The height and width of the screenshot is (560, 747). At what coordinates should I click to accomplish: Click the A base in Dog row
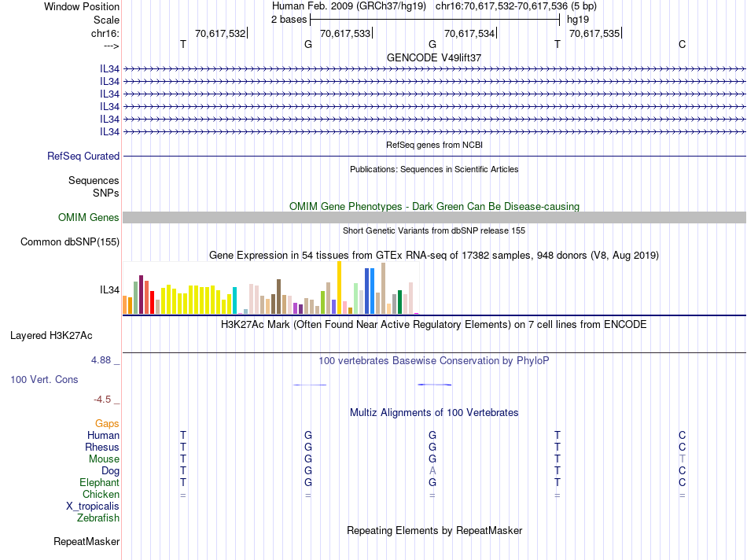(x=432, y=471)
